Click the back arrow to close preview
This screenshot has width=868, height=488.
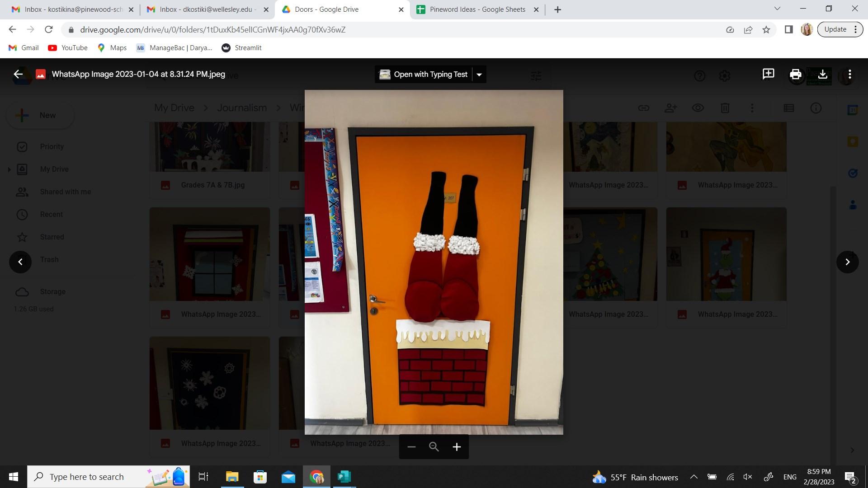click(18, 75)
